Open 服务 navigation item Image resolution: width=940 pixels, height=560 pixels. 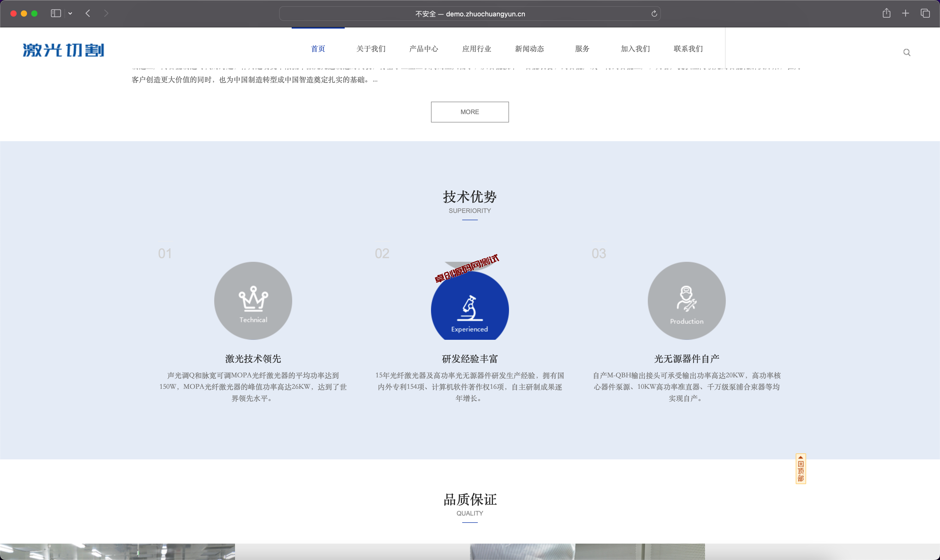(582, 49)
